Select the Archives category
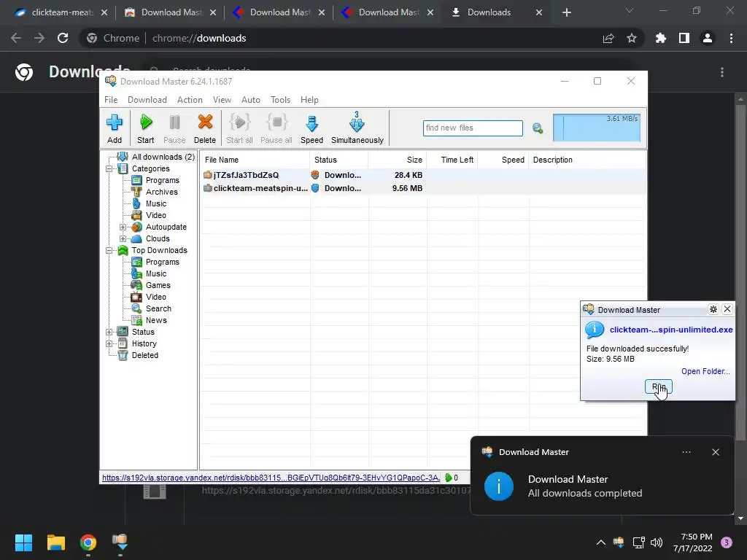747x560 pixels. click(161, 192)
